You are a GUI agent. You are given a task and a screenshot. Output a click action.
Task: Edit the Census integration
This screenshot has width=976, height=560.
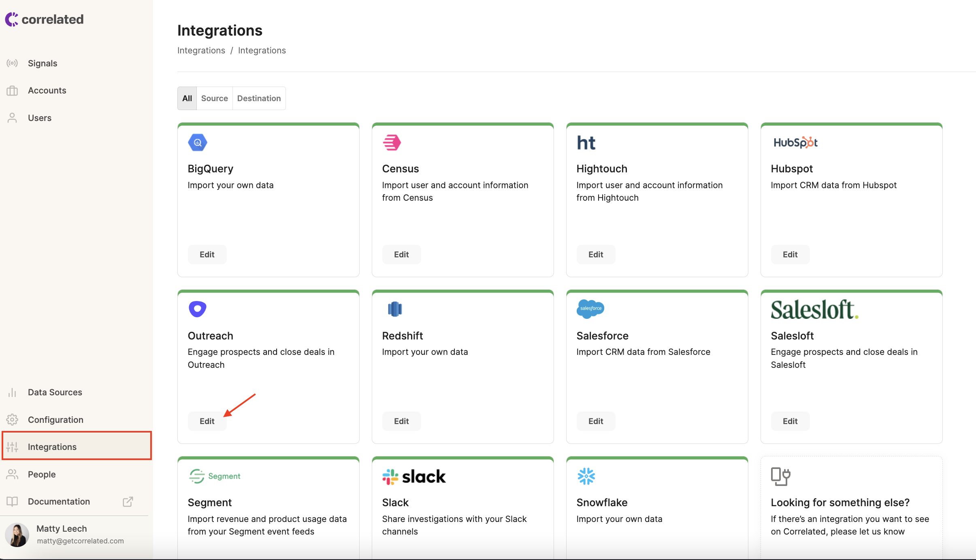401,255
